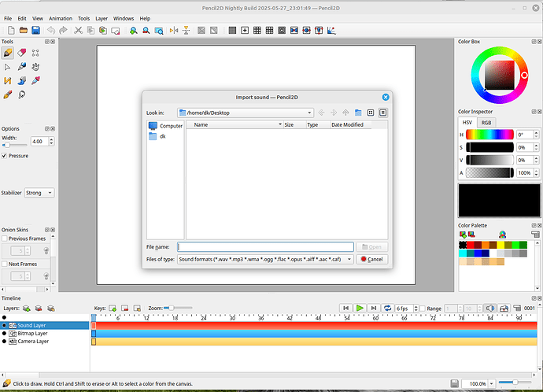The image size is (543, 392).
Task: Open the Stabilizer Strong dropdown
Action: click(x=39, y=193)
